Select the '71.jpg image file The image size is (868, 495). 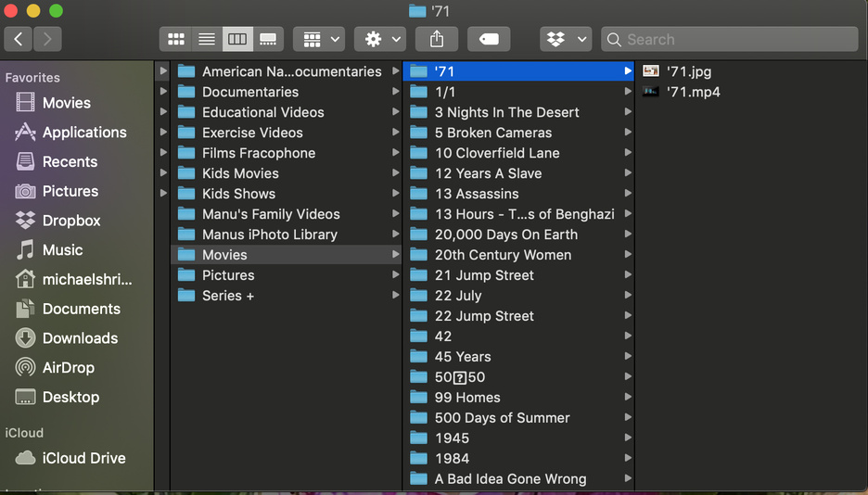(x=689, y=71)
